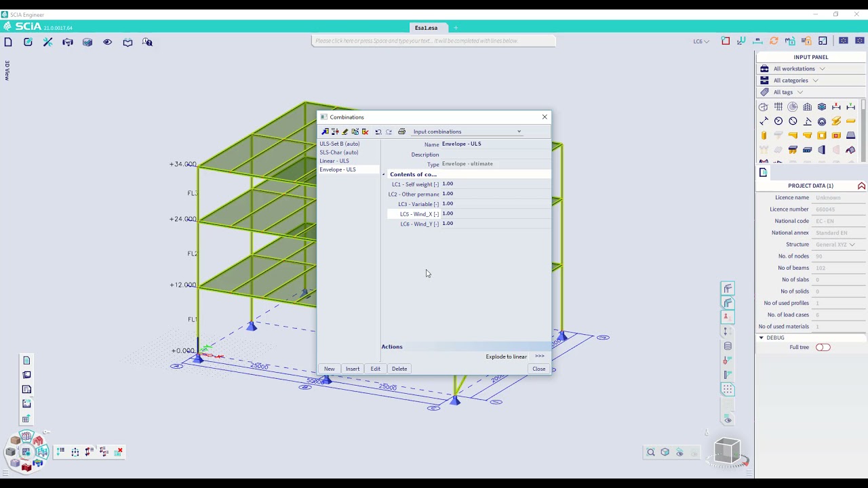
Task: Click the Name field Envelope - ULS
Action: (496, 144)
